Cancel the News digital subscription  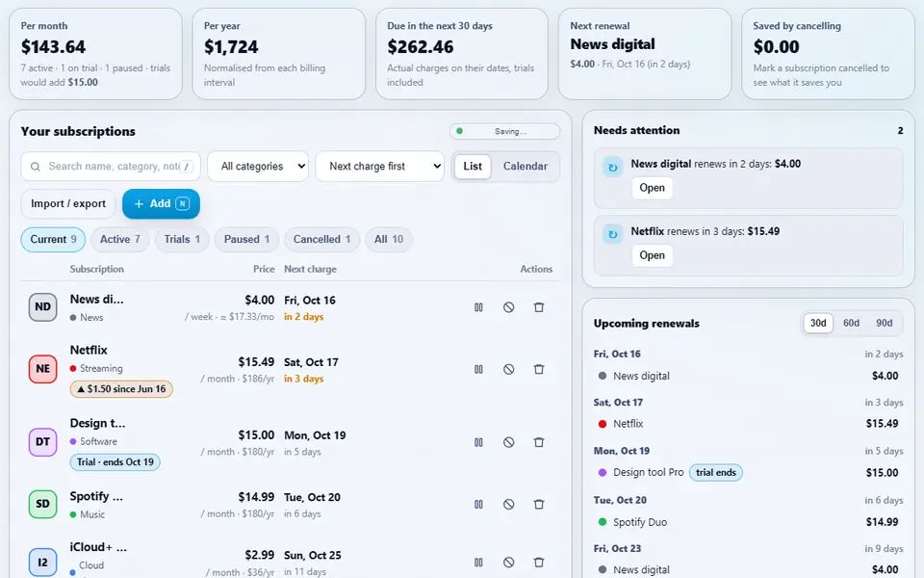[508, 307]
